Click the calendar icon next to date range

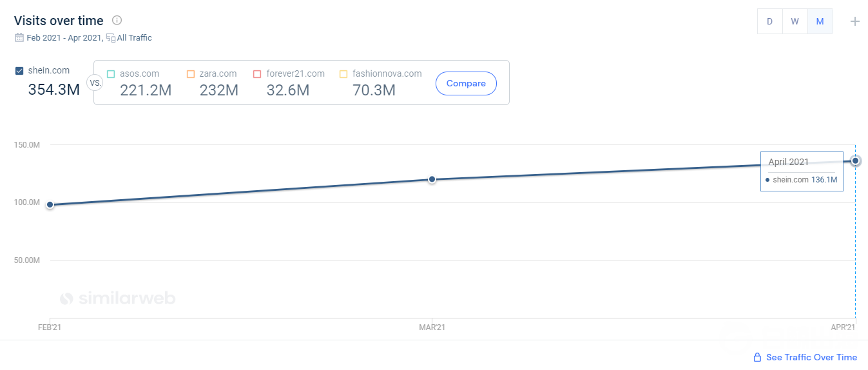(19, 38)
